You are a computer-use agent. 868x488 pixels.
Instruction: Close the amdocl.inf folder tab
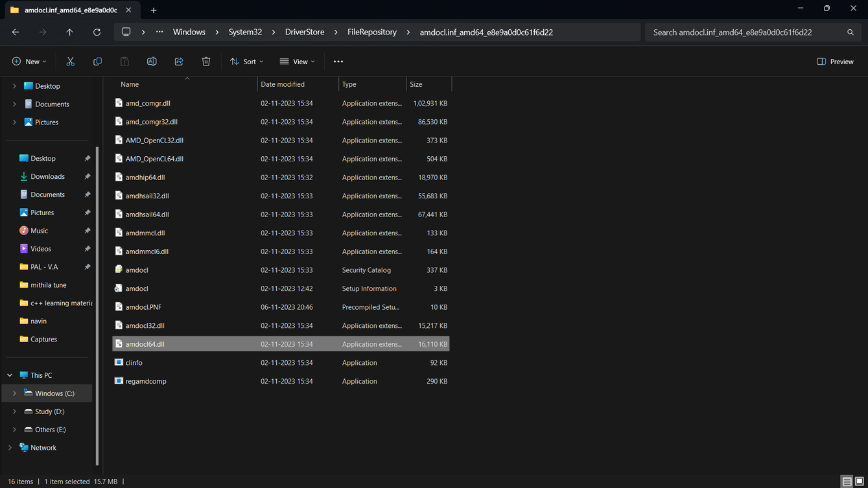tap(128, 10)
